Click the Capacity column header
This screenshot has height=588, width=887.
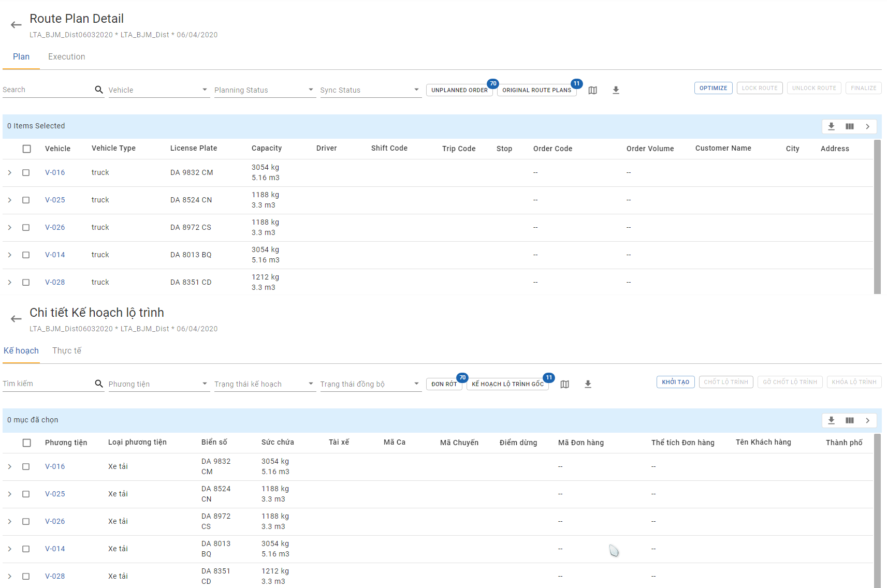tap(267, 149)
